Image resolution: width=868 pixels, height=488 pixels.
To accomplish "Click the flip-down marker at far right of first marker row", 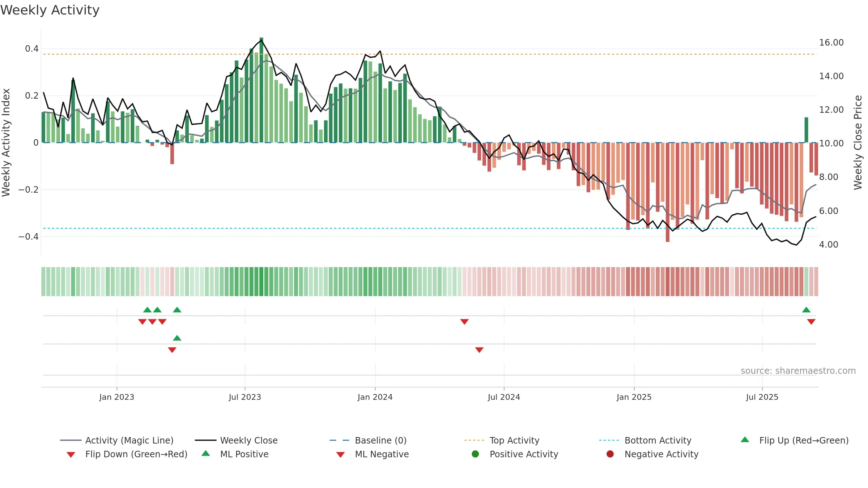I will click(811, 322).
